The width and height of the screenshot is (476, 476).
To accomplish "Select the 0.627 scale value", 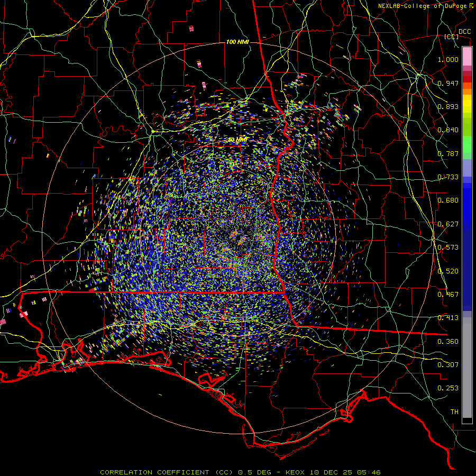I will pyautogui.click(x=448, y=224).
